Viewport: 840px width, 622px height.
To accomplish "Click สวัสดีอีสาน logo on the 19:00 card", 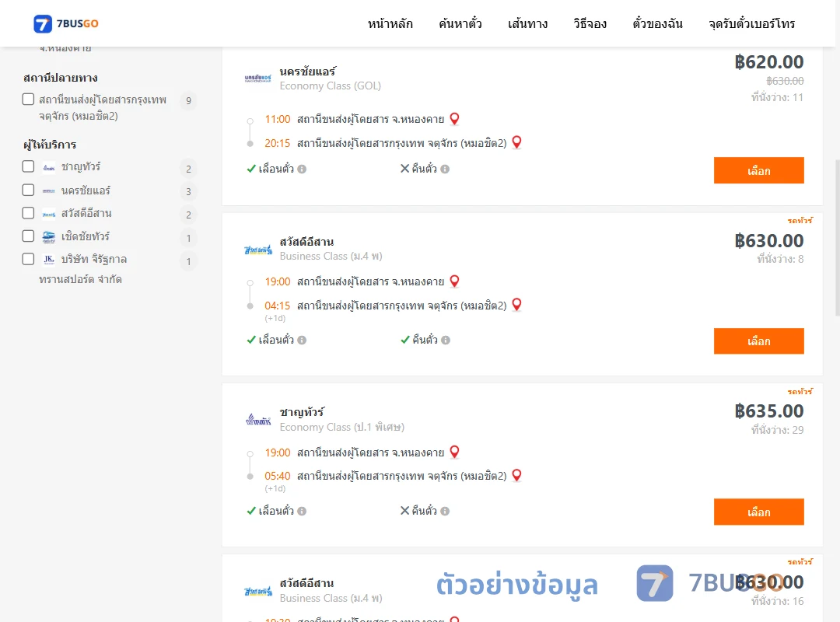I will 258,250.
